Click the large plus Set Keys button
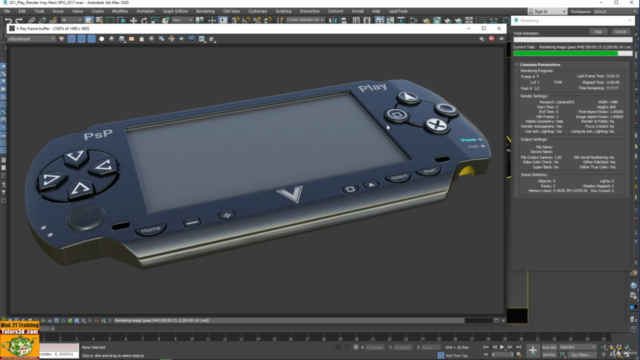 click(x=533, y=351)
